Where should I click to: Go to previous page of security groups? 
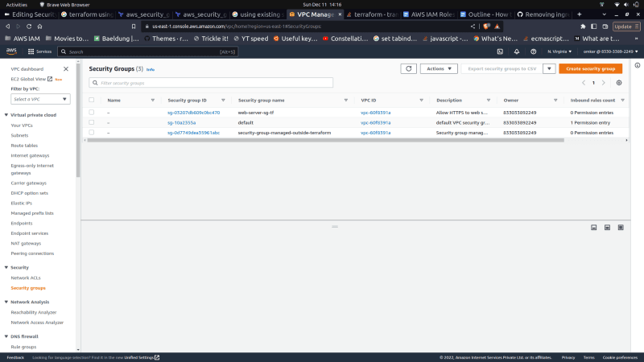coord(584,83)
